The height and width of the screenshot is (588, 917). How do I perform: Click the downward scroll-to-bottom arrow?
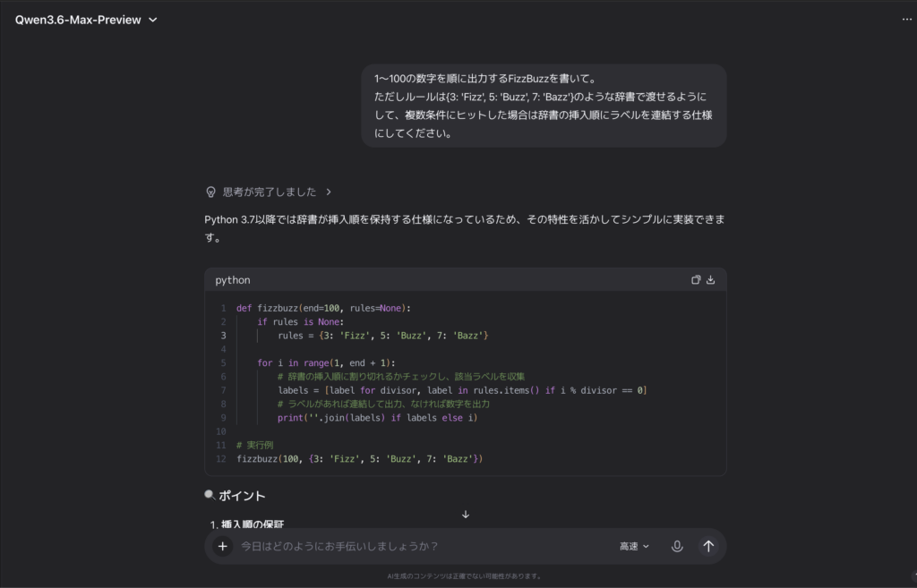coord(465,515)
